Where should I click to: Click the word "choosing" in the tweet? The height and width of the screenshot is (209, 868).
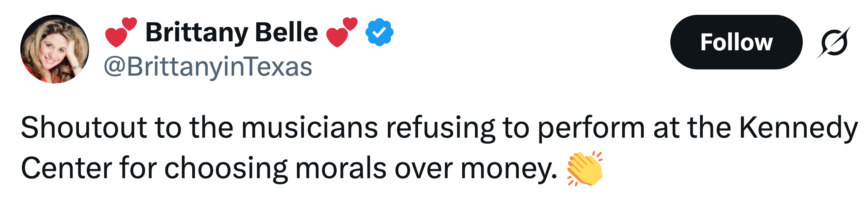coord(226,168)
